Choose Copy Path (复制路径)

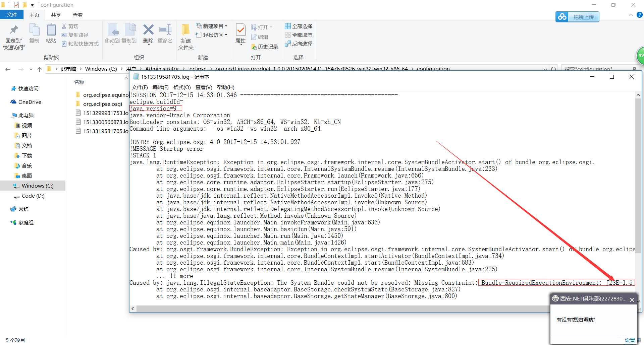coord(75,35)
